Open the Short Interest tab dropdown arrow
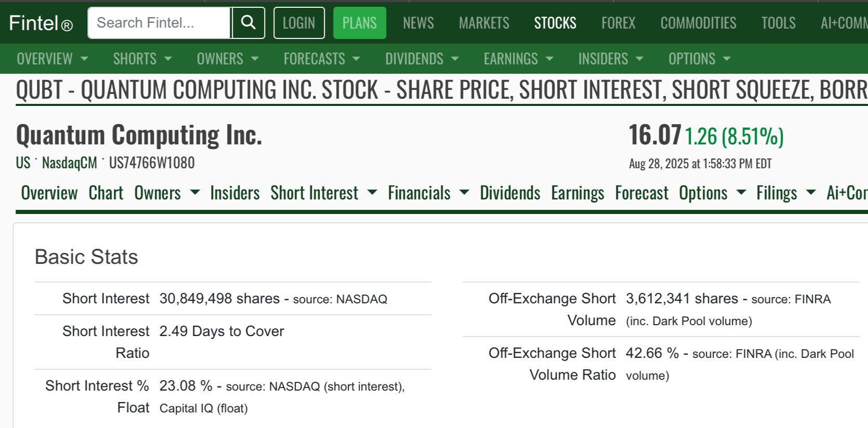Screen dimensions: 868x428 372,193
